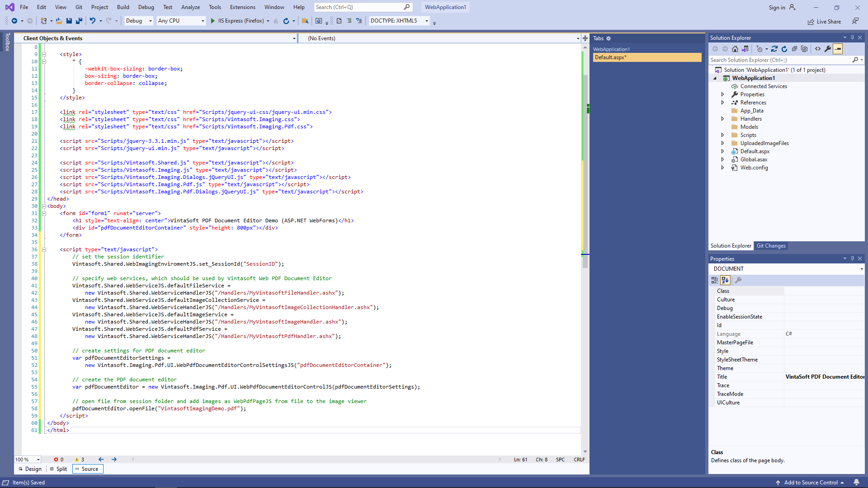
Task: Toggle Preview Selected Items button
Action: (838, 49)
